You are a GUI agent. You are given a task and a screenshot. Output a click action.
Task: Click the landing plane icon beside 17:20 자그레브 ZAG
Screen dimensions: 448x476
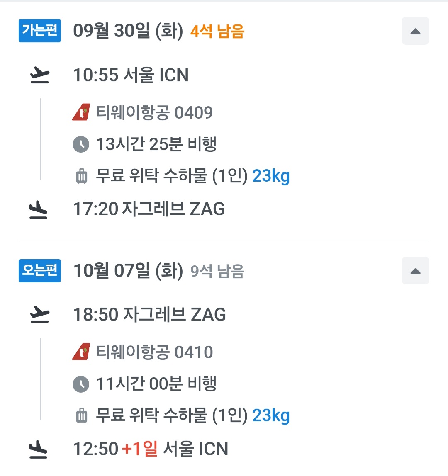39,209
